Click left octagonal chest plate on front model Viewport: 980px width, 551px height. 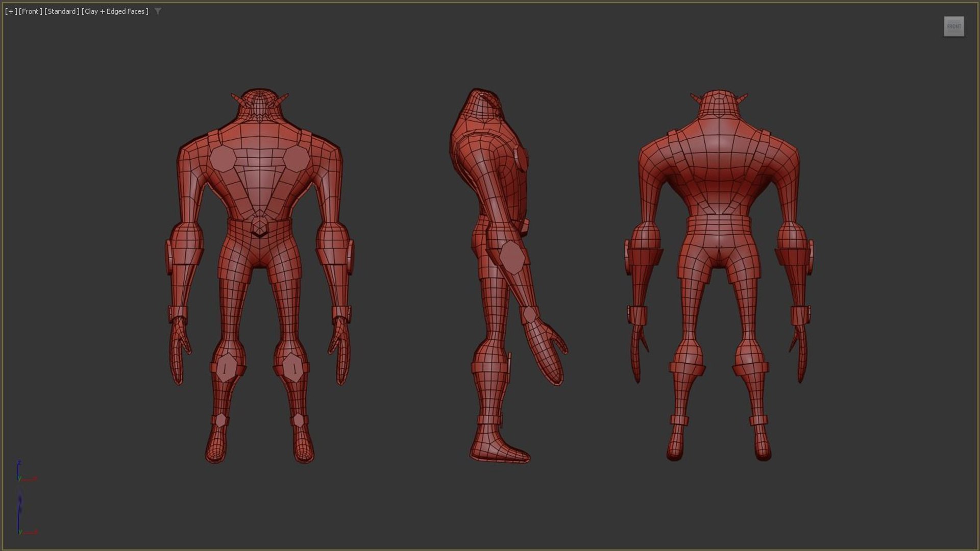223,159
